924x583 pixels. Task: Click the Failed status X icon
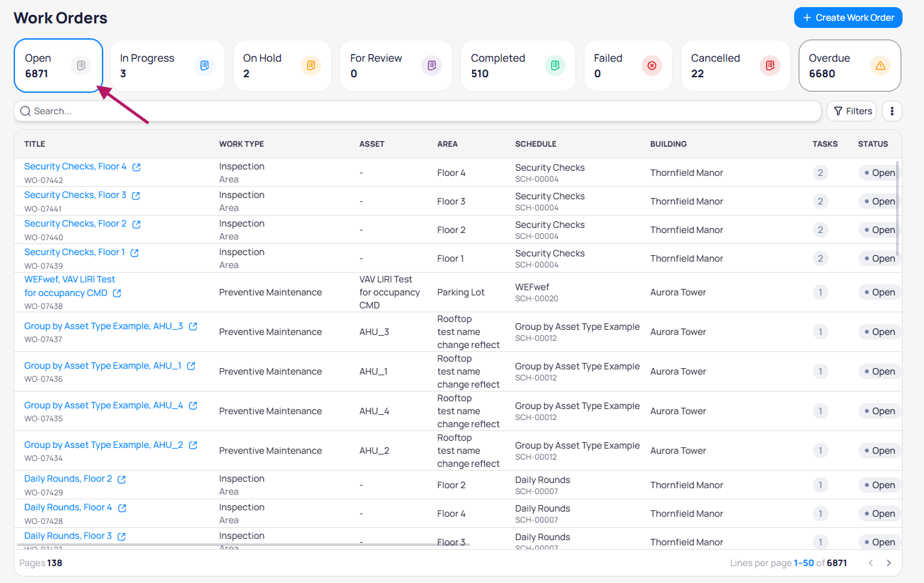(x=651, y=66)
